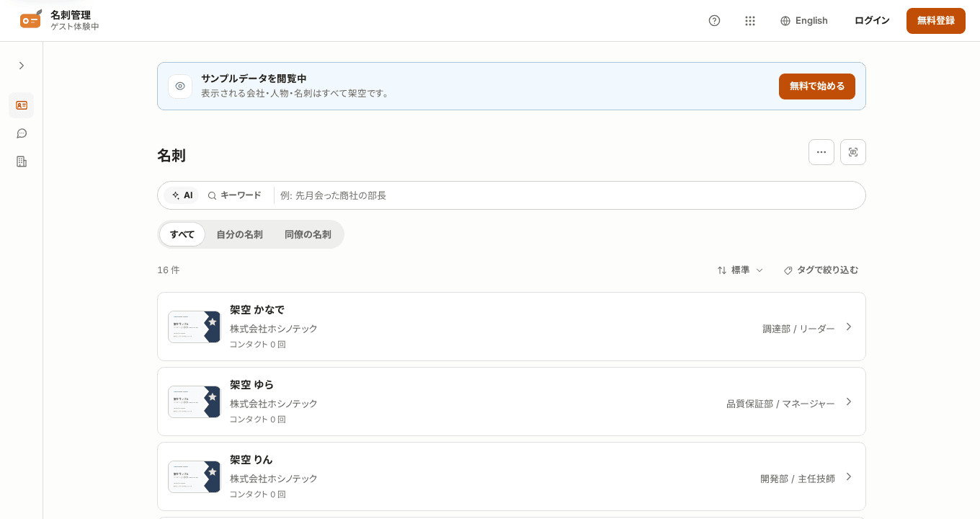Open the apps grid icon
The image size is (980, 519).
(x=750, y=21)
